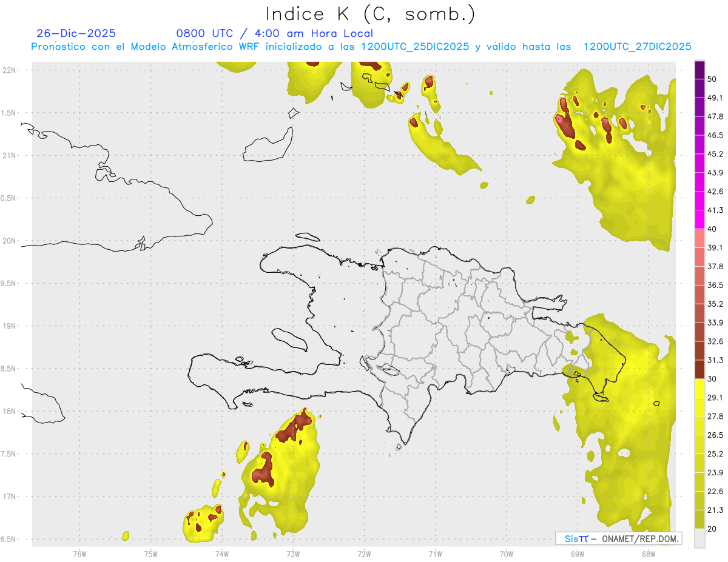
Task: Click the colorbar value '41.3'
Action: pyautogui.click(x=715, y=210)
